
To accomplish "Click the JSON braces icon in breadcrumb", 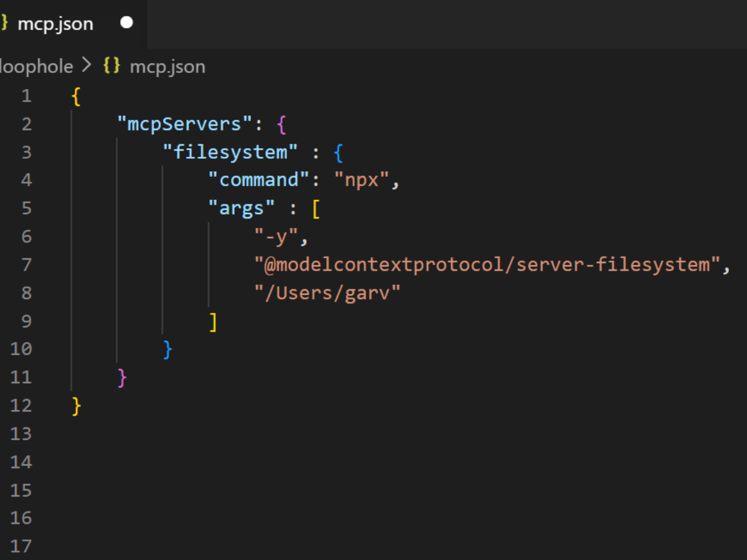I will 112,66.
